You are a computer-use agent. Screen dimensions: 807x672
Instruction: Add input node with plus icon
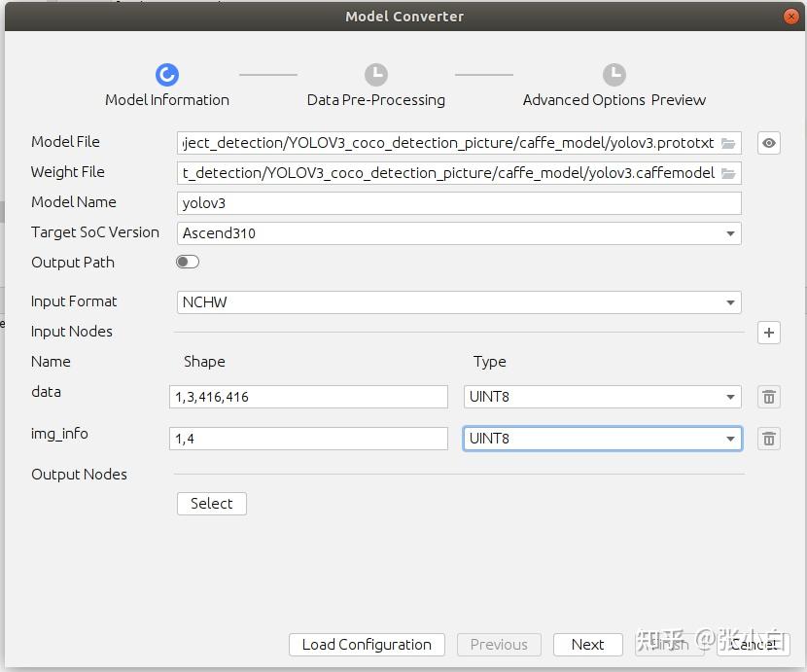[769, 333]
